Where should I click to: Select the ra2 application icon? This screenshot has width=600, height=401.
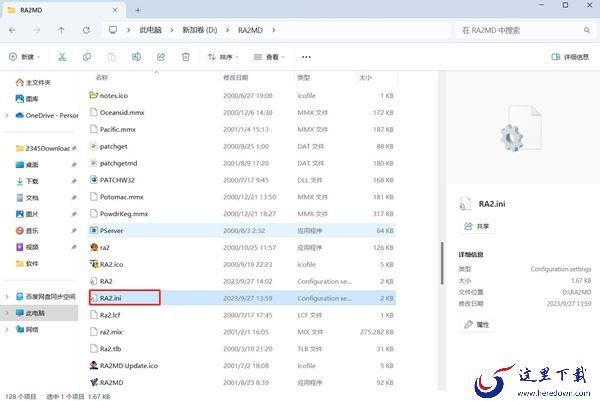pos(94,247)
